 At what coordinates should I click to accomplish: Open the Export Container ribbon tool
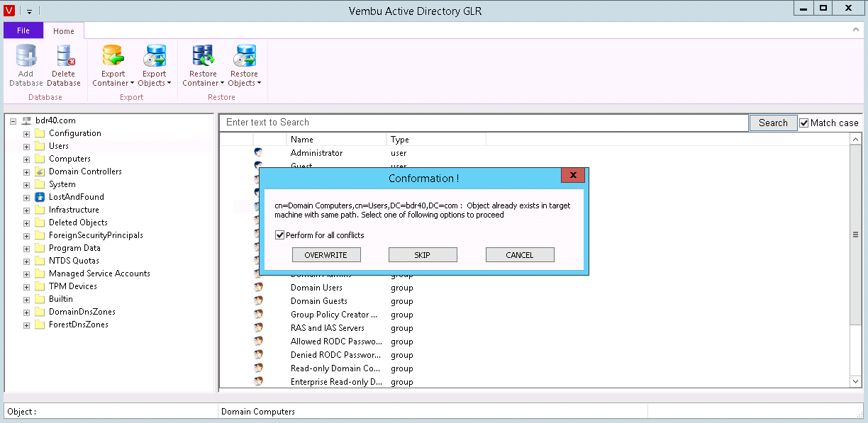(x=113, y=66)
